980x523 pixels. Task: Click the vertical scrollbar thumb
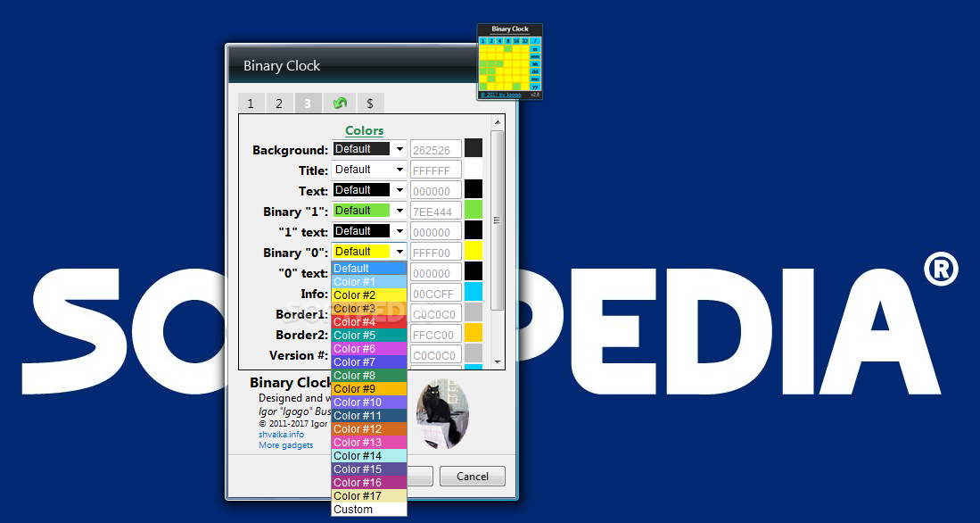click(x=498, y=220)
